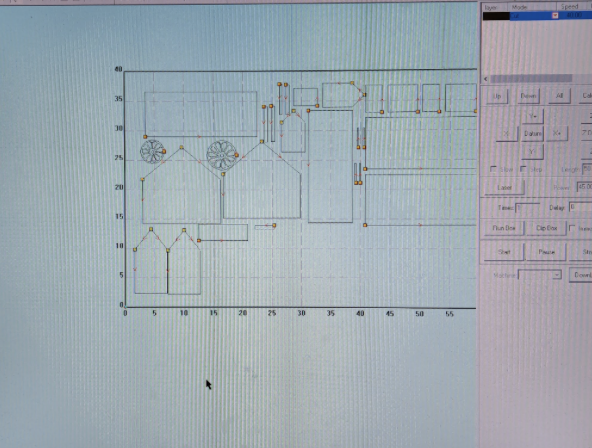Click the Layer column header
This screenshot has width=592, height=448.
coord(495,7)
